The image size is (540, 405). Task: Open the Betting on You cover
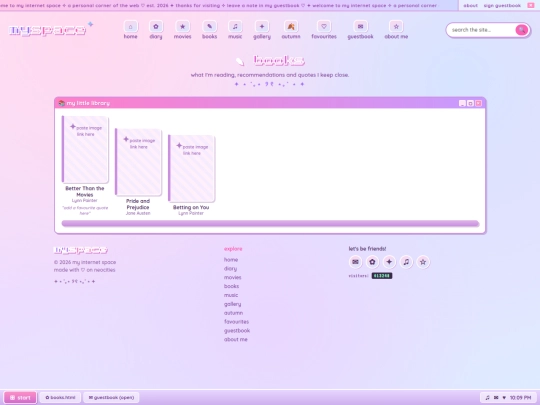(191, 168)
